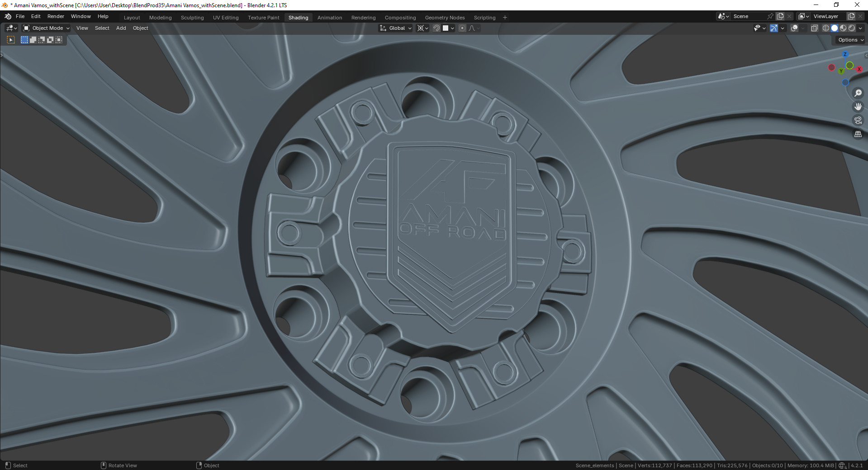
Task: Open snapping options dropdown
Action: pos(448,28)
